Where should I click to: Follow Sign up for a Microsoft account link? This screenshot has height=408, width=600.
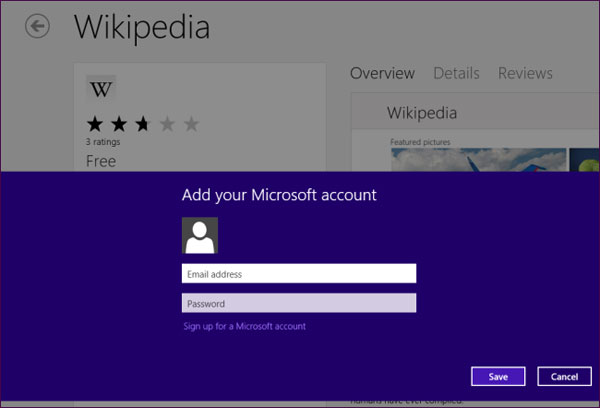245,326
